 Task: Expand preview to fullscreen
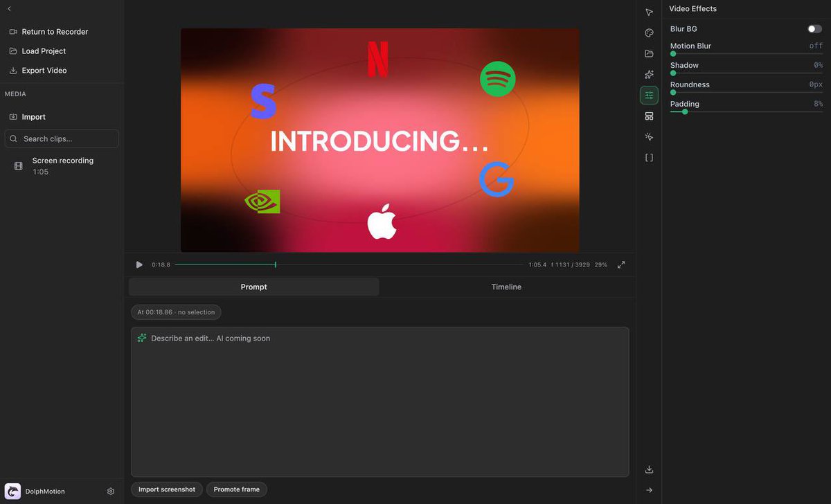coord(621,264)
